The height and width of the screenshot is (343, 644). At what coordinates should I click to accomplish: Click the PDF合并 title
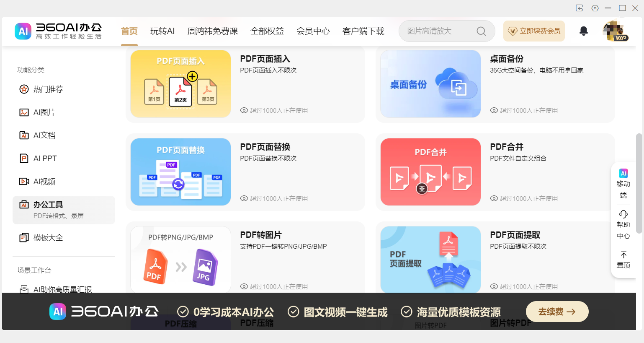507,147
